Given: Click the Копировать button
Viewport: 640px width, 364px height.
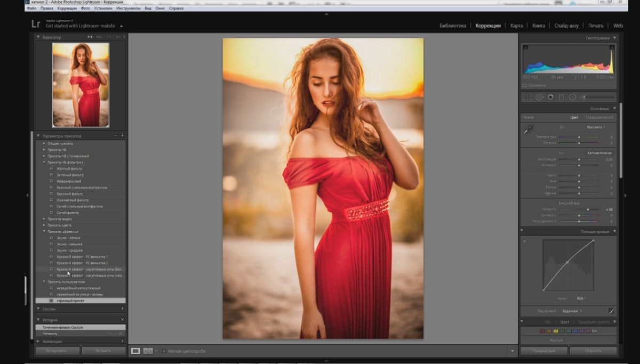Looking at the screenshot, I should click(x=58, y=351).
